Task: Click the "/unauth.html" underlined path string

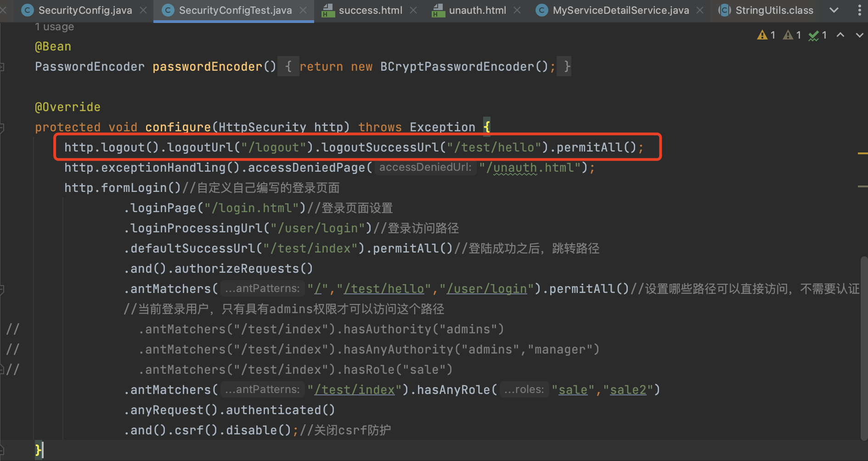Action: (x=533, y=168)
